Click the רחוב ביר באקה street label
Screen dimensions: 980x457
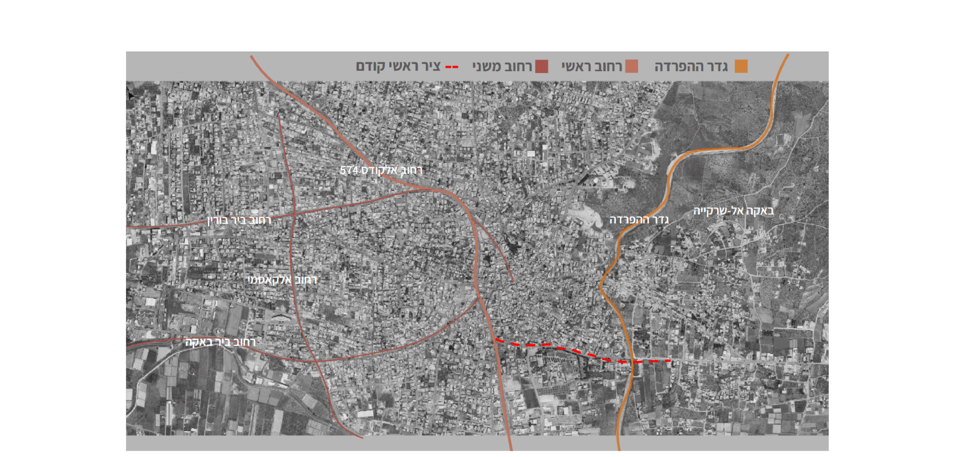pyautogui.click(x=220, y=342)
